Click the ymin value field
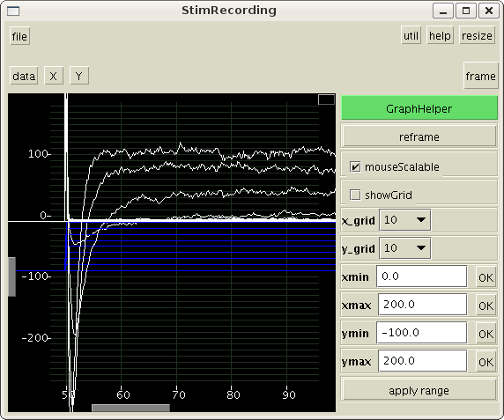The image size is (504, 420). click(422, 332)
